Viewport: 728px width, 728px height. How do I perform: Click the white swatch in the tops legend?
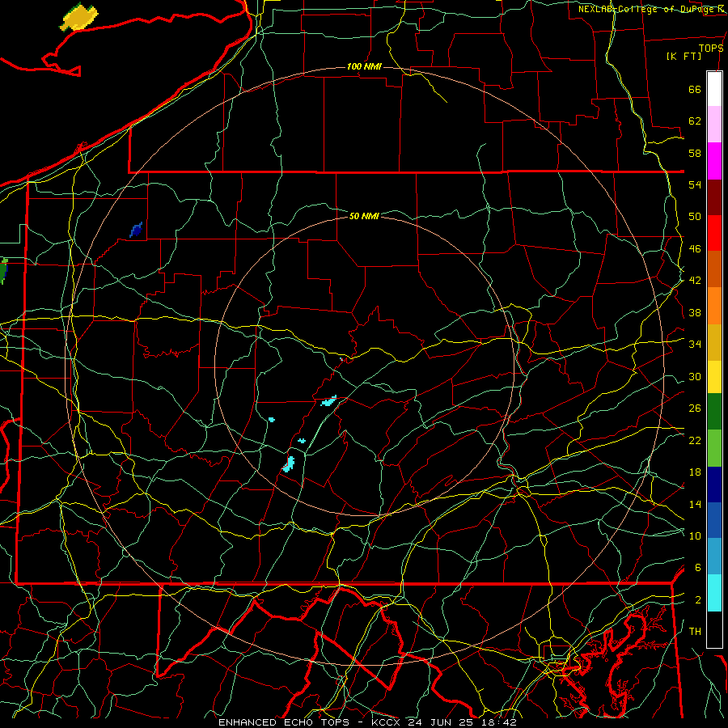point(714,89)
